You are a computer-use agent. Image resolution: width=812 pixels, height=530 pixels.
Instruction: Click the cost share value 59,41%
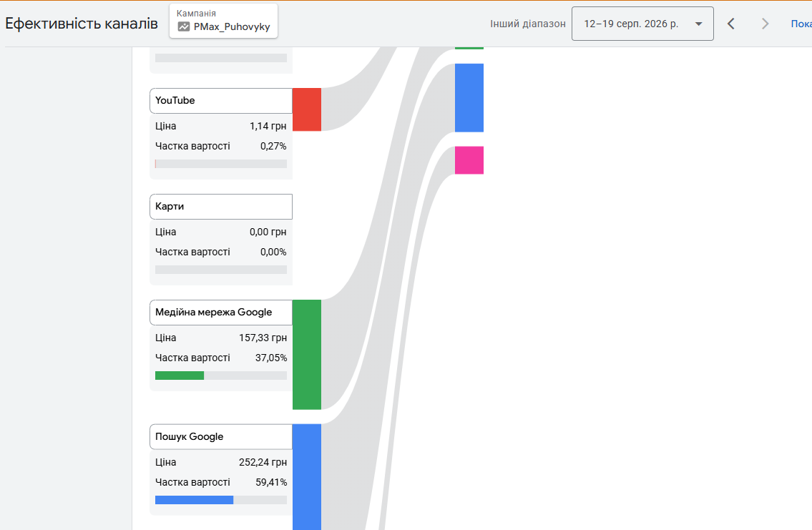click(x=271, y=482)
